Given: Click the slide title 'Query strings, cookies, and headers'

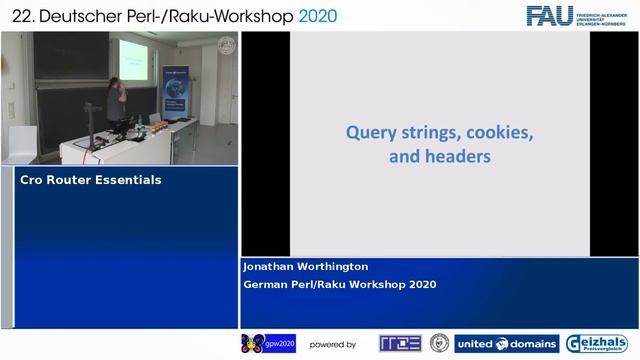Looking at the screenshot, I should pos(440,144).
